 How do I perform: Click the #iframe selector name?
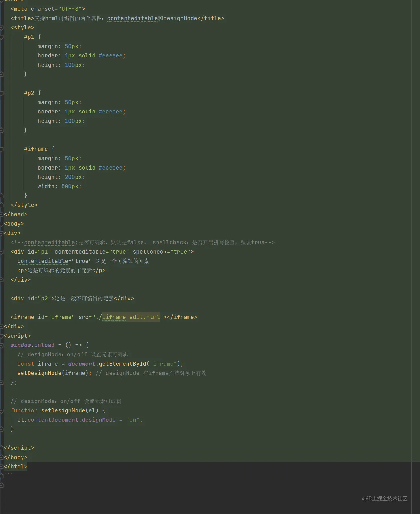[x=36, y=149]
